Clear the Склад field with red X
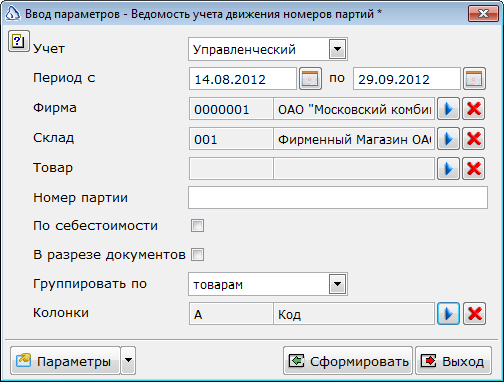The image size is (504, 382). (474, 138)
